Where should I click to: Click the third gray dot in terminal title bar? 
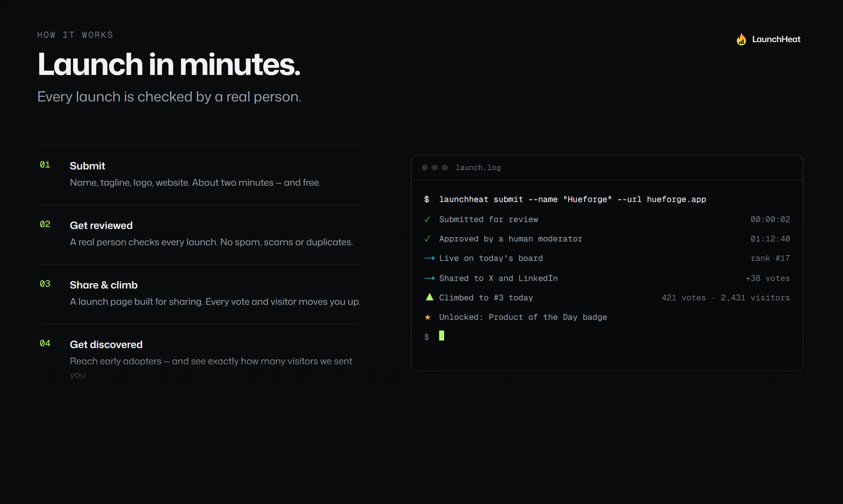coord(445,167)
